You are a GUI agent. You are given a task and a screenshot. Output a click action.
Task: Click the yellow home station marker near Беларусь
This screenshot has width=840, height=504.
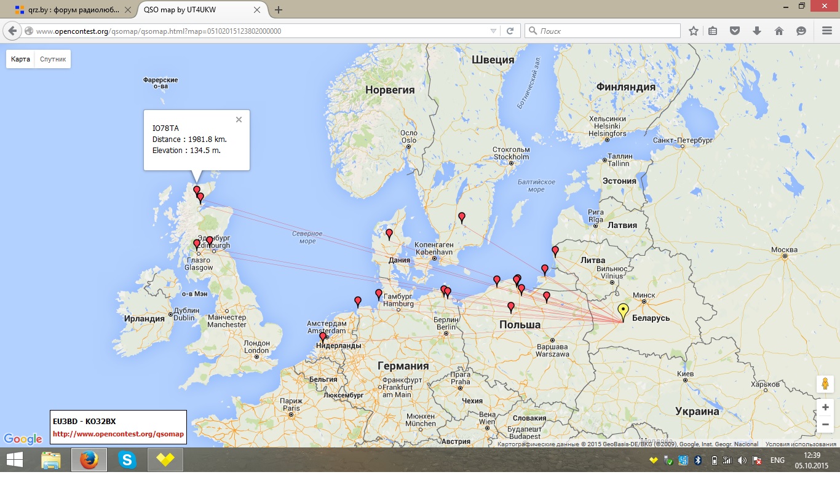click(623, 310)
